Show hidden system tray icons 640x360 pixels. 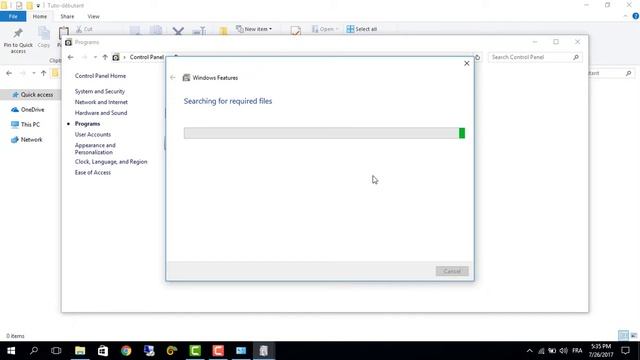tap(529, 351)
